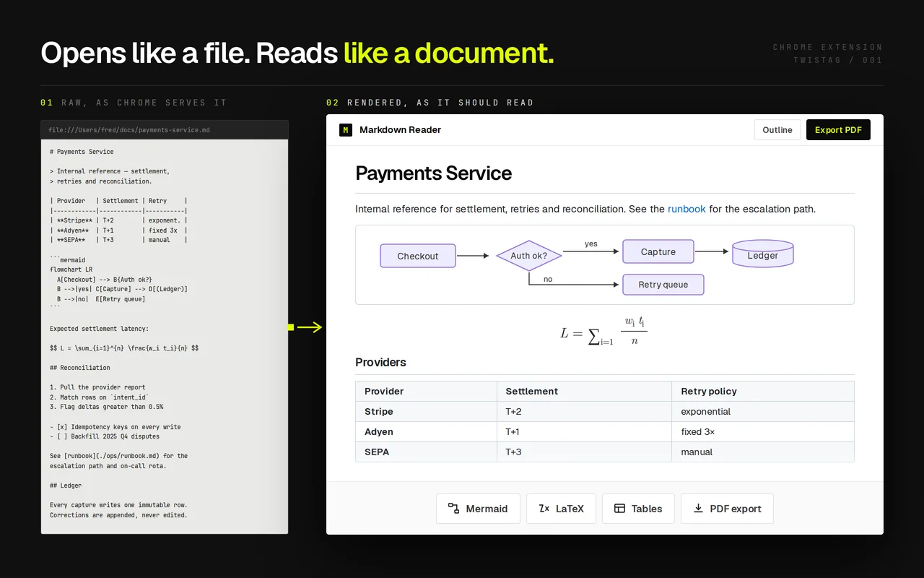924x578 pixels.
Task: Click the Tables grid icon chip
Action: coord(638,509)
